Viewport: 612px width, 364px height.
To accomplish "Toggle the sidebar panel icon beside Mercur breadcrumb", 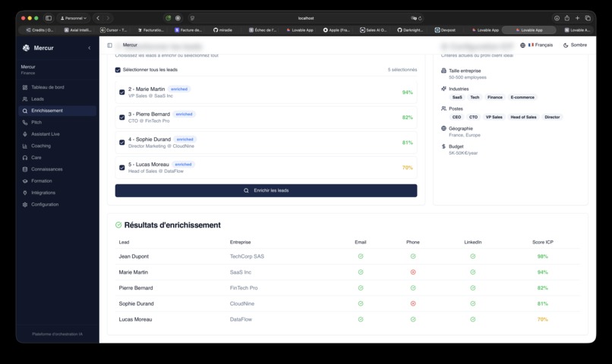I will click(x=109, y=45).
